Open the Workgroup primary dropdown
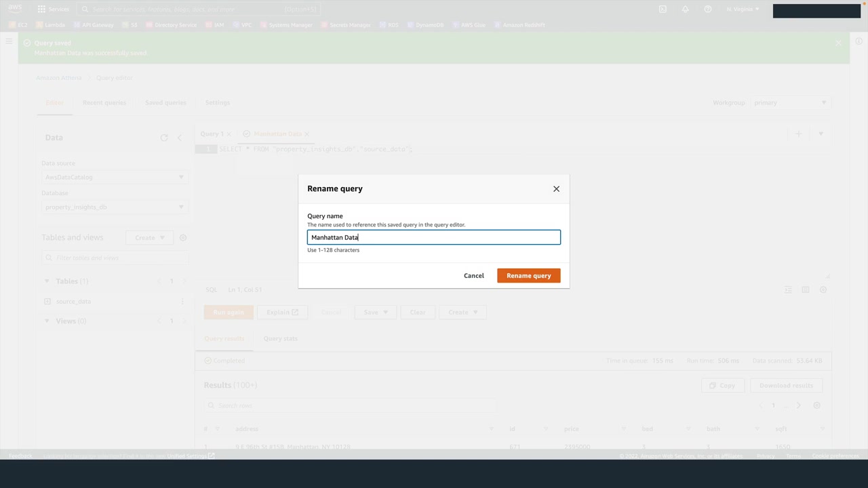Image resolution: width=868 pixels, height=488 pixels. (790, 103)
